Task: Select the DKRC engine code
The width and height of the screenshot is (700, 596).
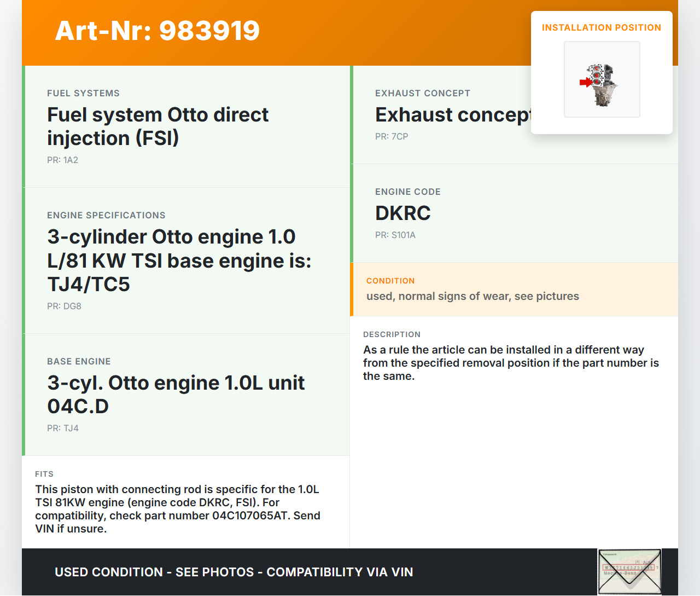Action: coord(403,213)
